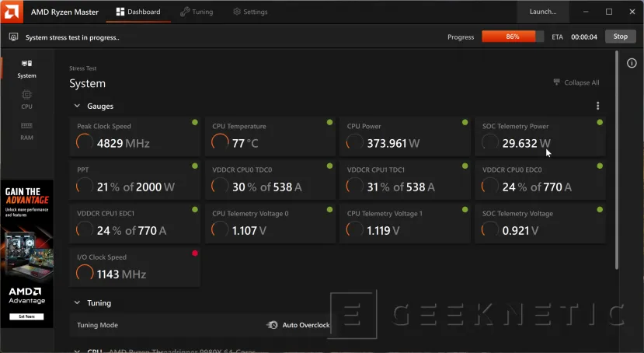Click the AMD Advantage advertisement banner

[x=27, y=253]
